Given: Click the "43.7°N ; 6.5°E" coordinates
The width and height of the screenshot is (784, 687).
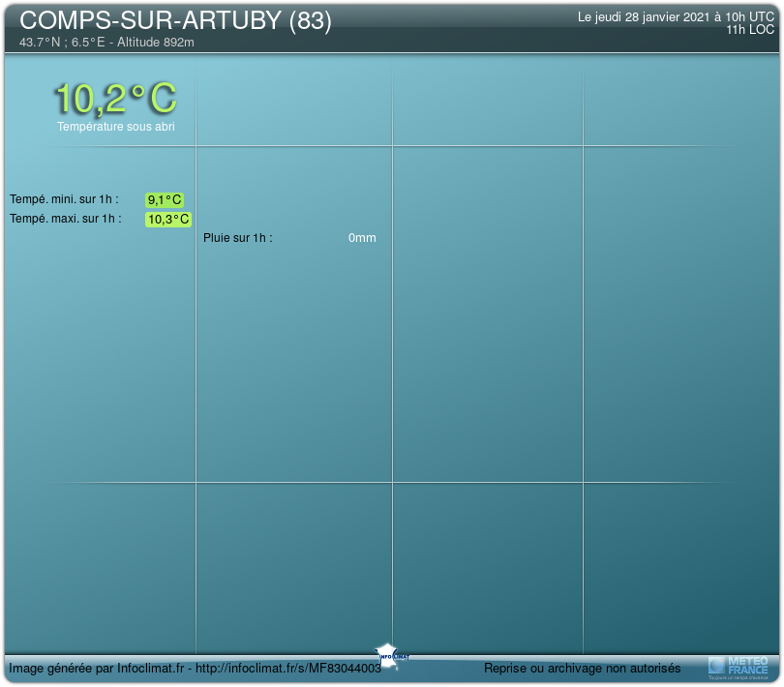Looking at the screenshot, I should click(63, 43).
